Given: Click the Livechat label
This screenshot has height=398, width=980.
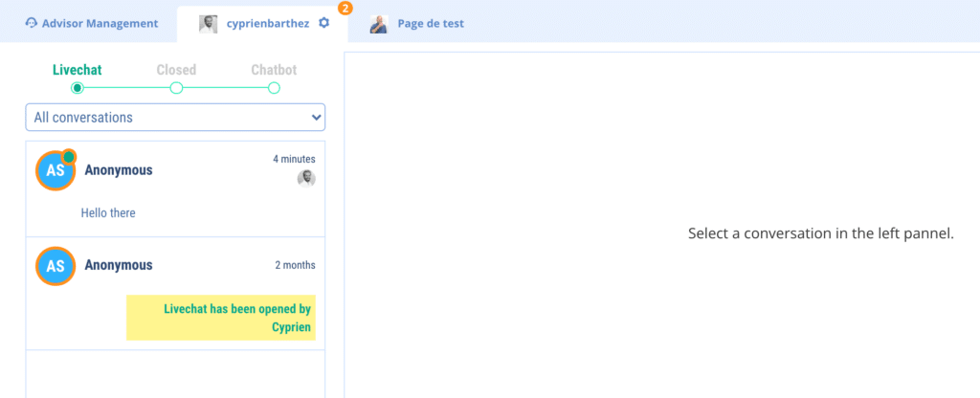Looking at the screenshot, I should 77,70.
